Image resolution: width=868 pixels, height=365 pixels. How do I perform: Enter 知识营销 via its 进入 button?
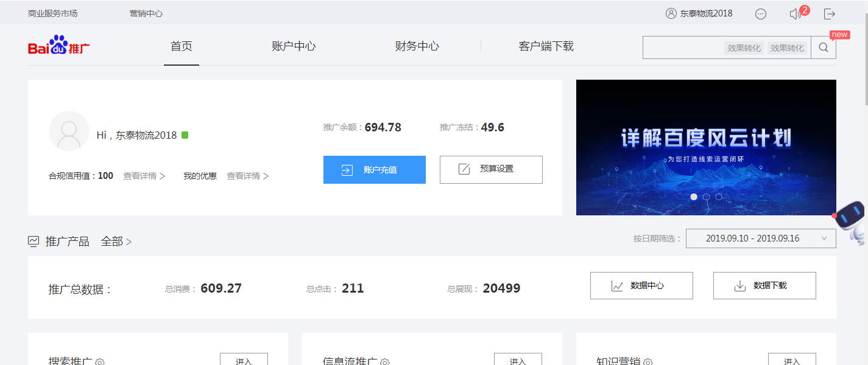[792, 360]
